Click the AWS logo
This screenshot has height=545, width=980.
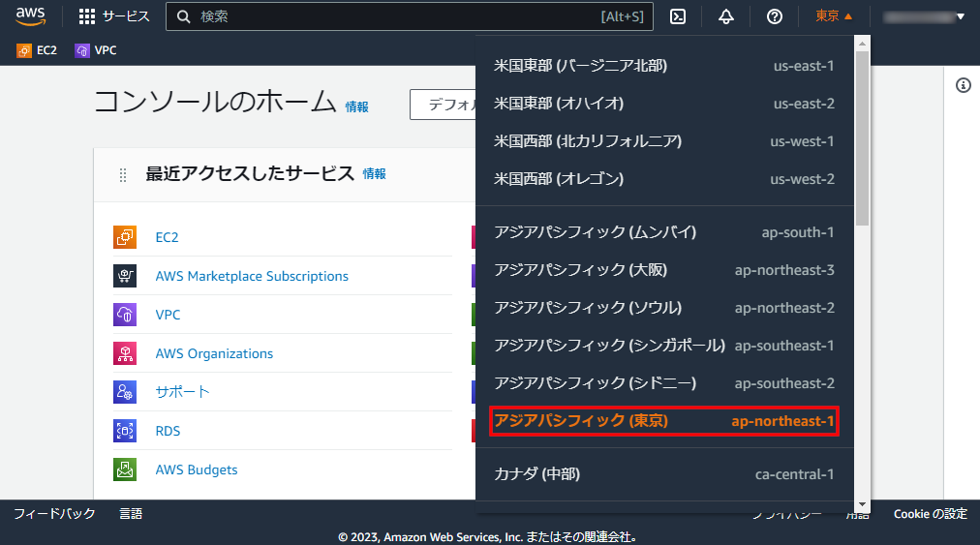[31, 16]
